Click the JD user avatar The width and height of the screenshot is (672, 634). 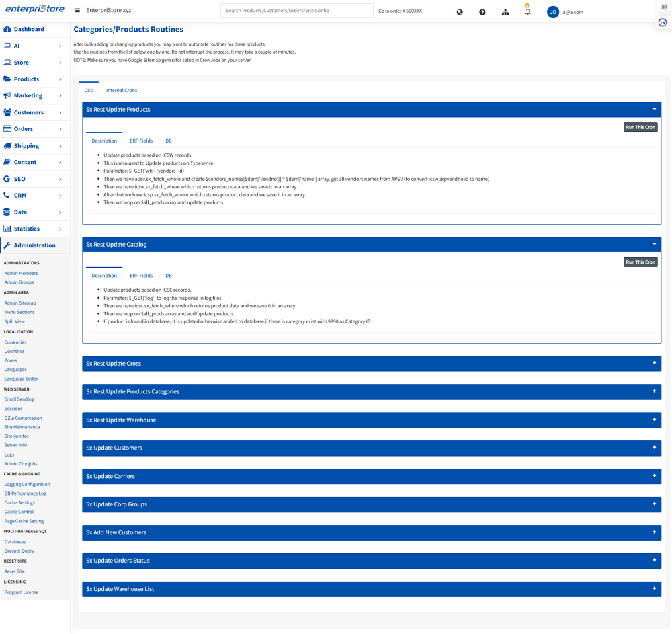(x=553, y=12)
